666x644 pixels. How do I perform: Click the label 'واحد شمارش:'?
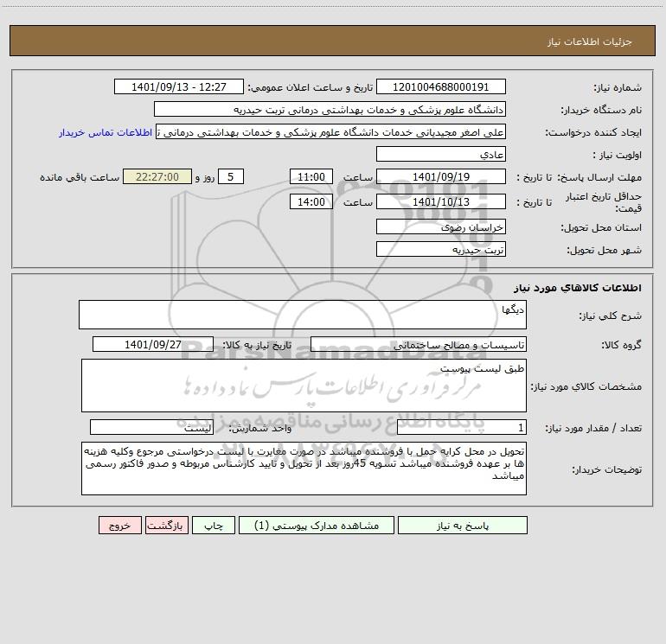tap(260, 429)
